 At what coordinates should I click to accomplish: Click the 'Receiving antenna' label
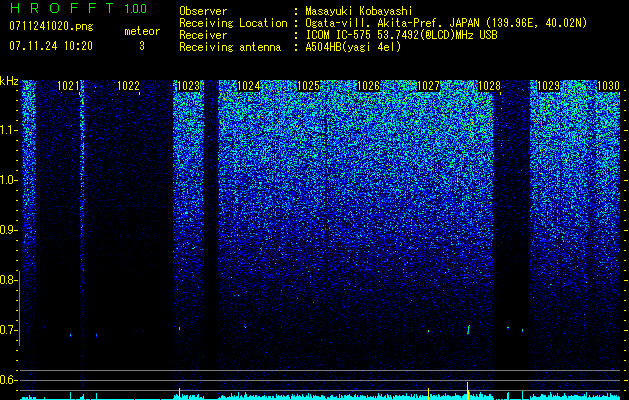(x=230, y=47)
